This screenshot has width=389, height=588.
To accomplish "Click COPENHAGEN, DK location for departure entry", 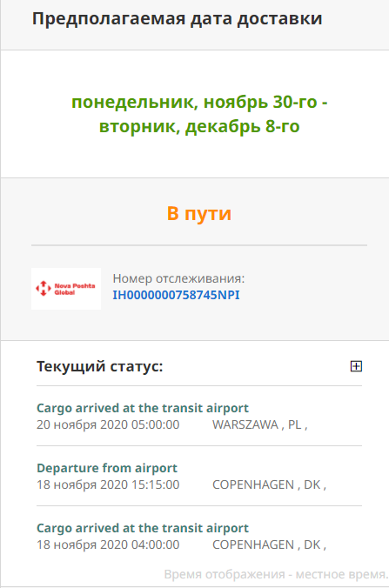I will [269, 484].
